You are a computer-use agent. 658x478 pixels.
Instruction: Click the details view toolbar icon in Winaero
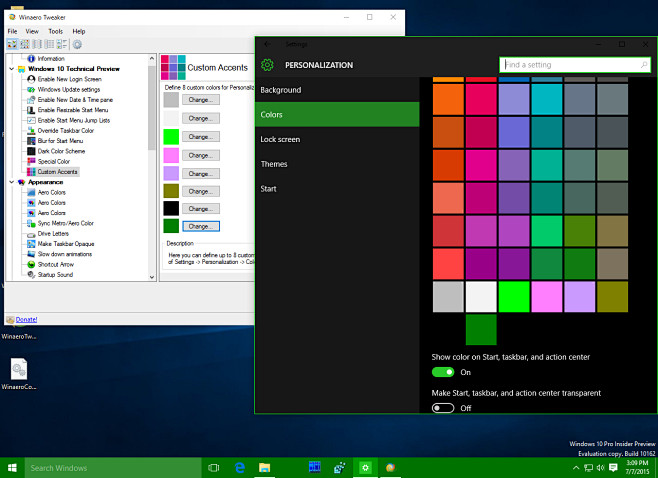(49, 44)
